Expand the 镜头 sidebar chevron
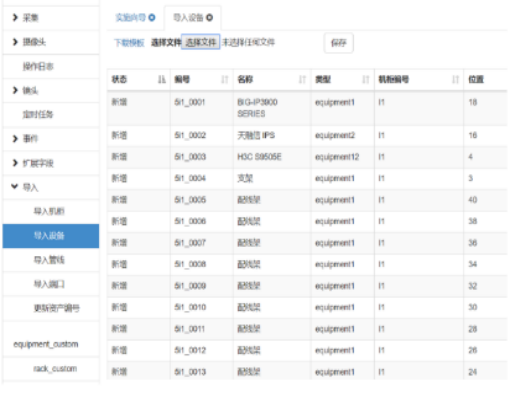Viewport: 511px width, 397px height. [x=15, y=90]
